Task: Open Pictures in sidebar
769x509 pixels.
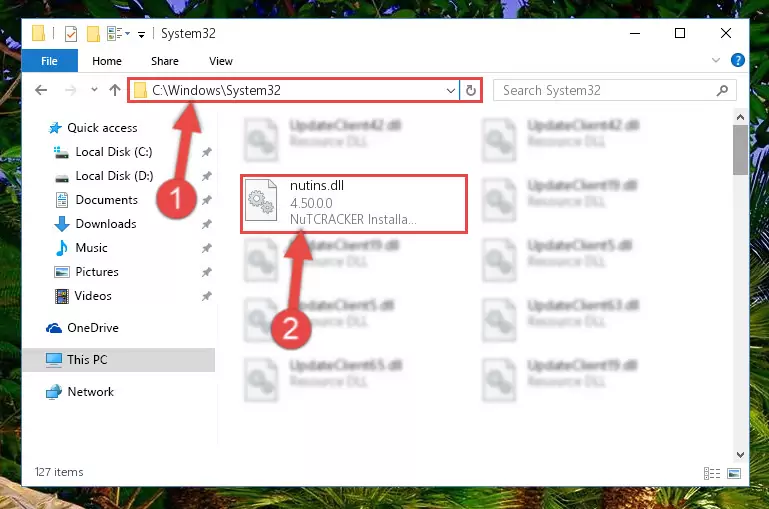Action: click(x=97, y=272)
